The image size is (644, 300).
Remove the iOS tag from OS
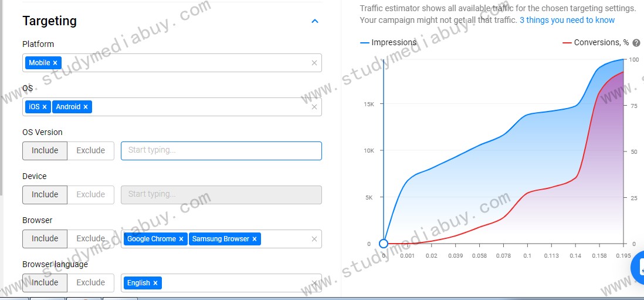pos(45,107)
